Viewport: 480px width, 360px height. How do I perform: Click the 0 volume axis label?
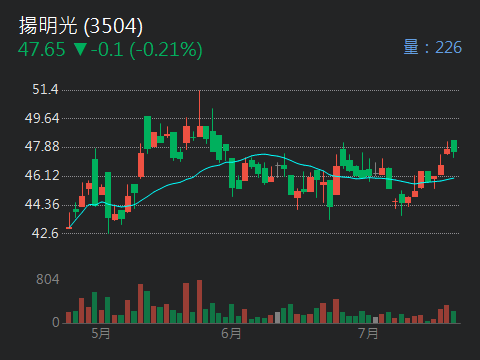[x=56, y=322]
